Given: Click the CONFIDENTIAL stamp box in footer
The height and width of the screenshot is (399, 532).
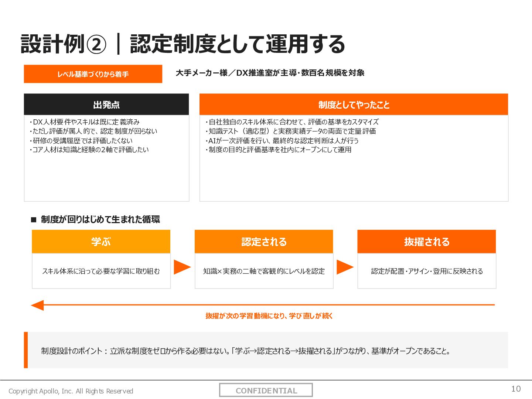Looking at the screenshot, I should coord(266,390).
